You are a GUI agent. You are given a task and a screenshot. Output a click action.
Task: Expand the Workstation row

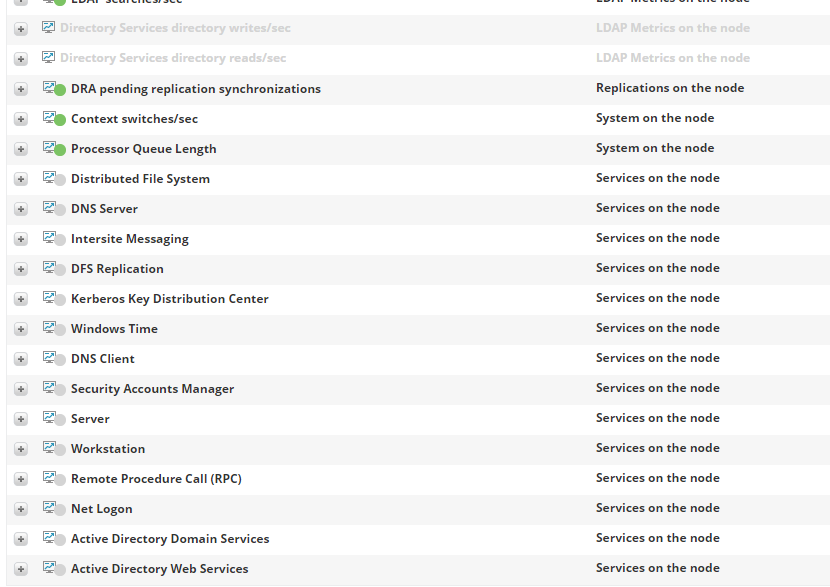point(21,449)
